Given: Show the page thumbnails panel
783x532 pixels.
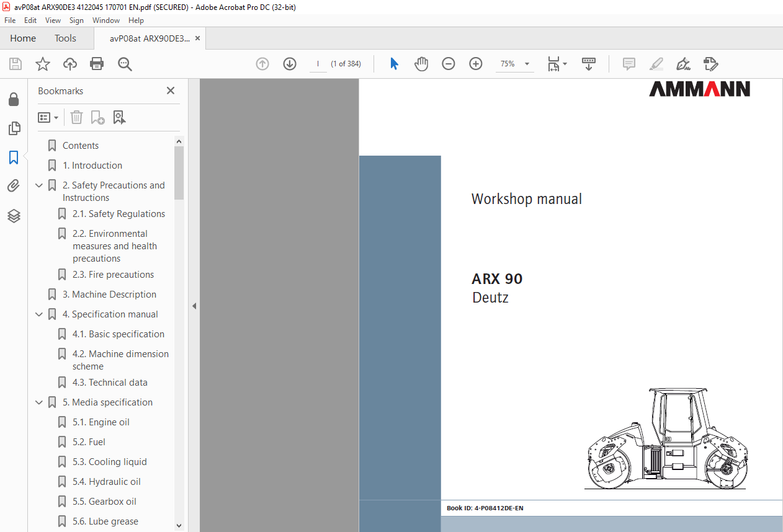Looking at the screenshot, I should [14, 128].
